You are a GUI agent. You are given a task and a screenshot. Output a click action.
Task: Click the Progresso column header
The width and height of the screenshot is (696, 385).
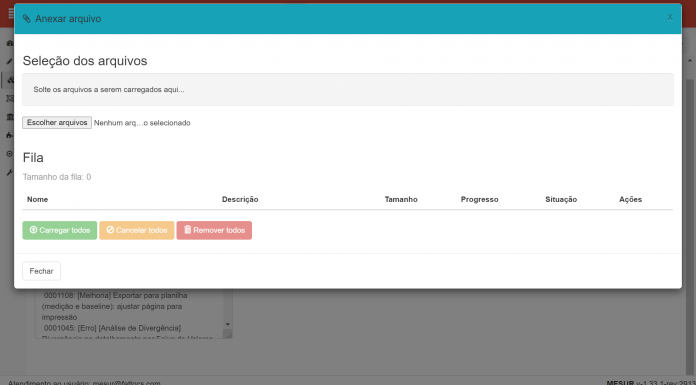pos(479,199)
